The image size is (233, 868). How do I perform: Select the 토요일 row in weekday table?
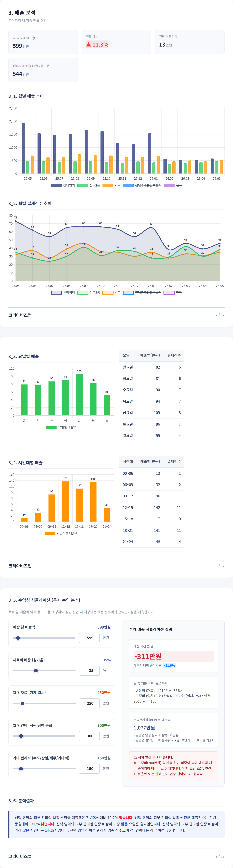pos(152,424)
